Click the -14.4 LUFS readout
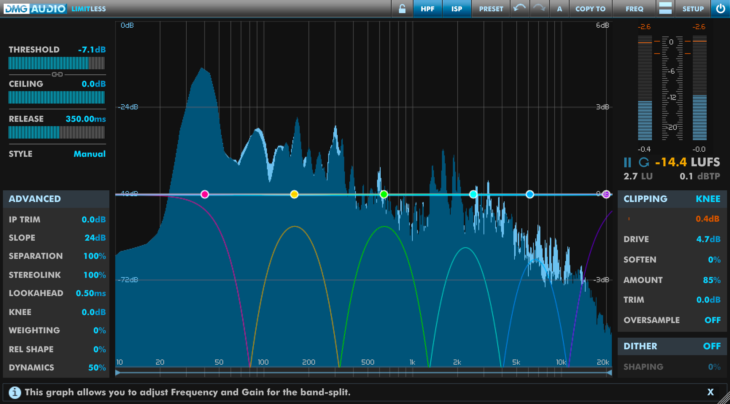The width and height of the screenshot is (730, 404). pyautogui.click(x=687, y=162)
